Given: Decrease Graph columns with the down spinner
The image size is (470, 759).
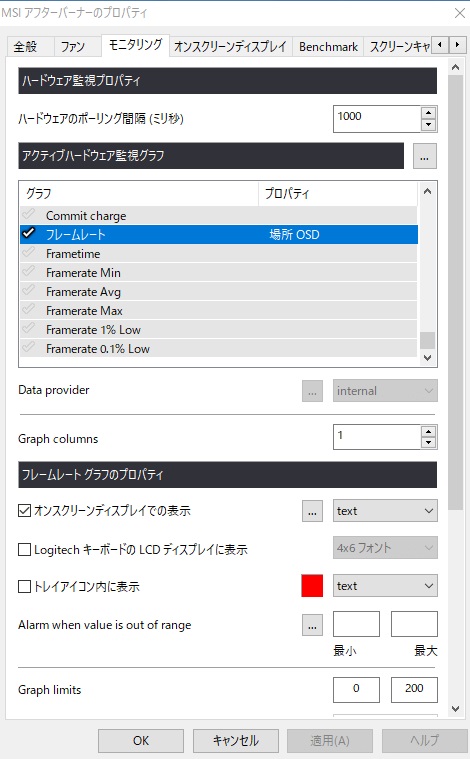Looking at the screenshot, I should [428, 442].
